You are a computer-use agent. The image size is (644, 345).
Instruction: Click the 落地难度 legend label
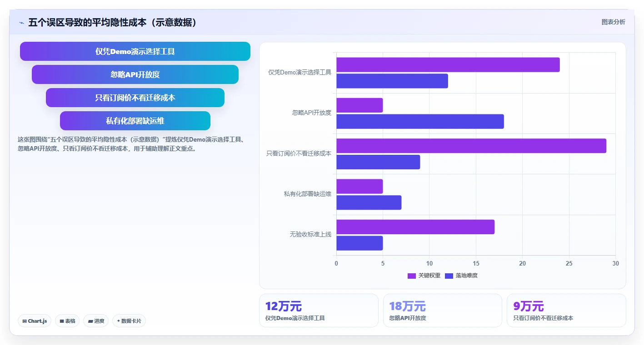point(467,276)
